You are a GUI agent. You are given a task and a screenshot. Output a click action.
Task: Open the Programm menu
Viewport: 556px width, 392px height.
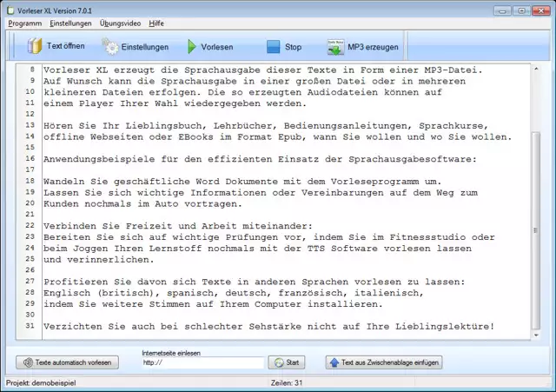[x=24, y=23]
